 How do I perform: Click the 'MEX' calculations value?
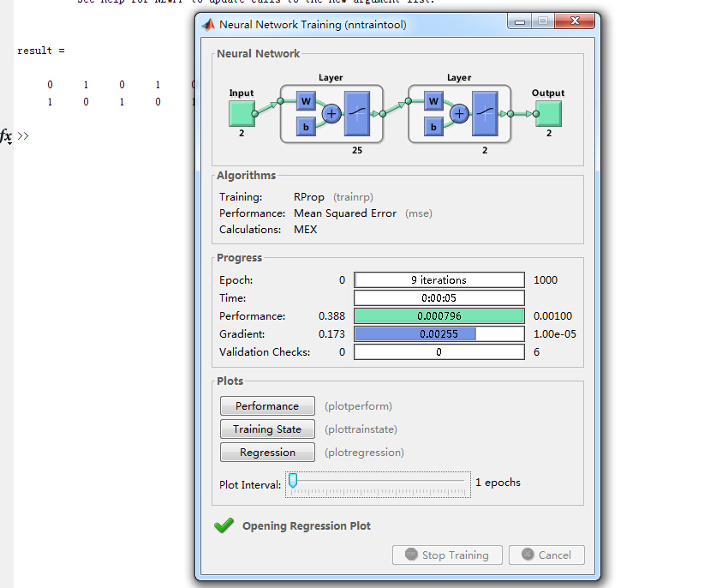tap(306, 230)
